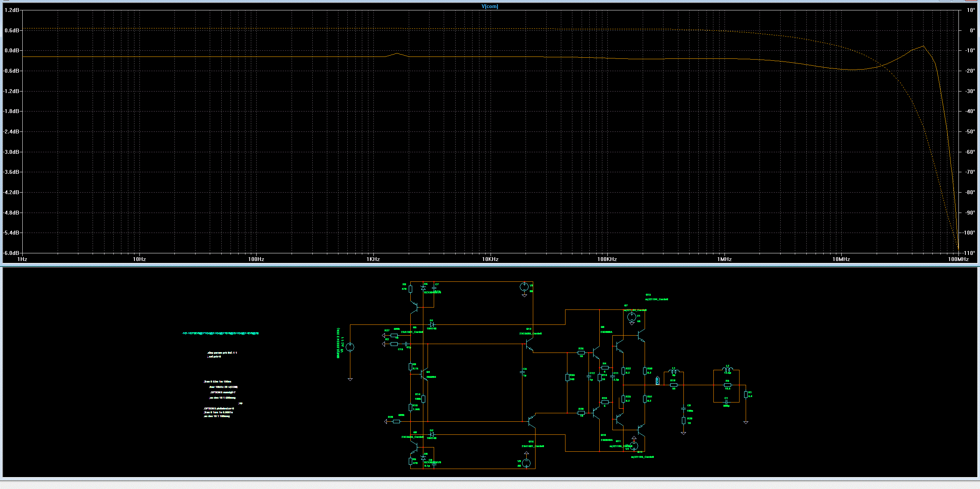Select the Q12 transistor symbol
Image resolution: width=980 pixels, height=489 pixels.
529,344
